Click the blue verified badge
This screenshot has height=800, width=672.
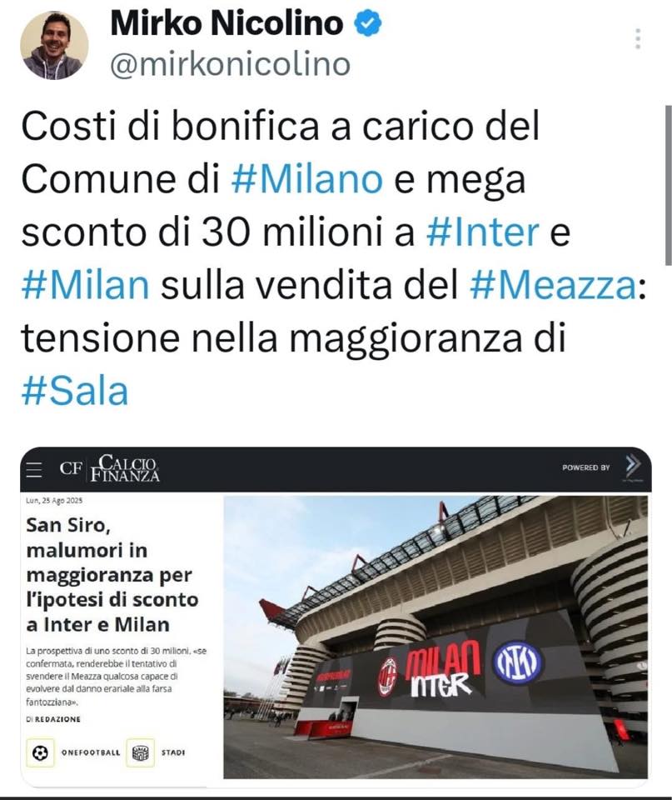(x=368, y=24)
